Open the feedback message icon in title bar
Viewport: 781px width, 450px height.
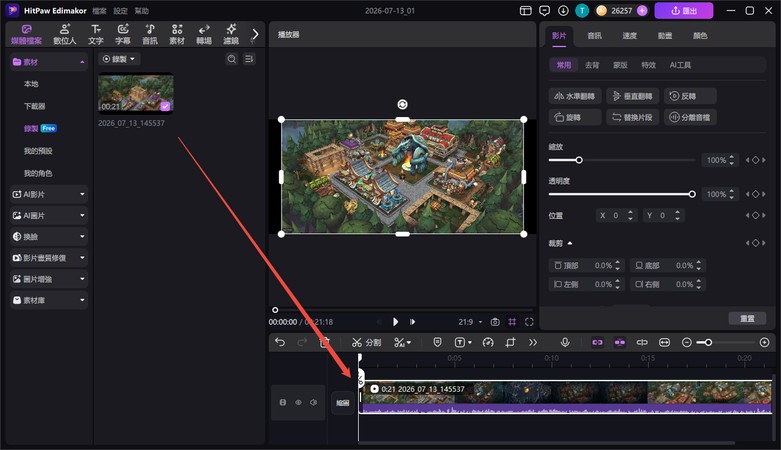[x=544, y=10]
